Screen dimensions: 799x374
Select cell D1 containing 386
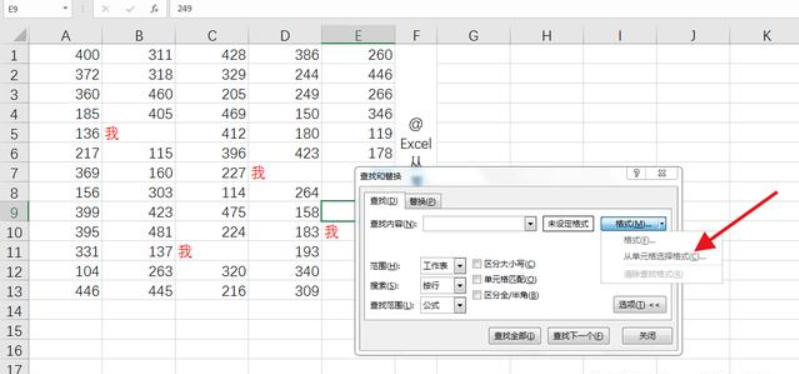[285, 55]
